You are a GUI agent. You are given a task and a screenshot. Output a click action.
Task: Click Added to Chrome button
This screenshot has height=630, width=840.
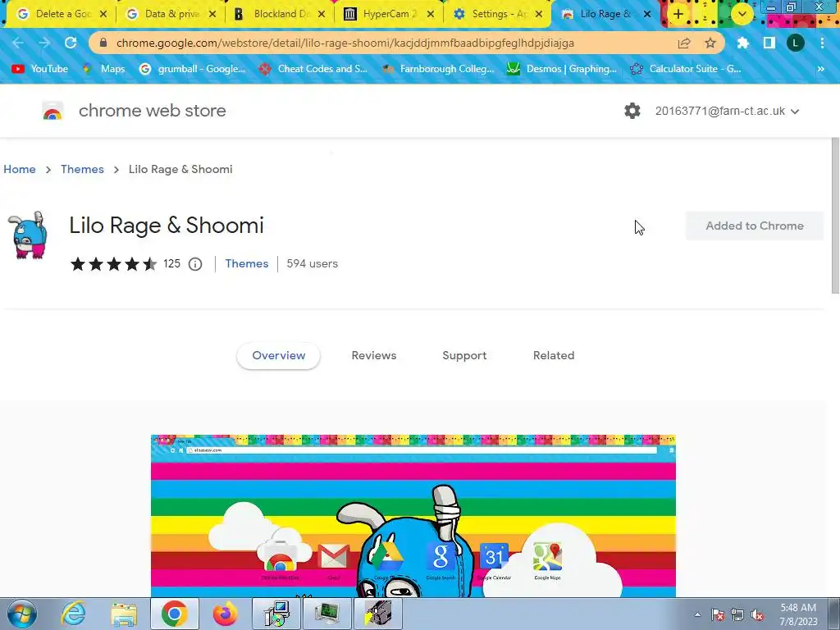point(755,226)
